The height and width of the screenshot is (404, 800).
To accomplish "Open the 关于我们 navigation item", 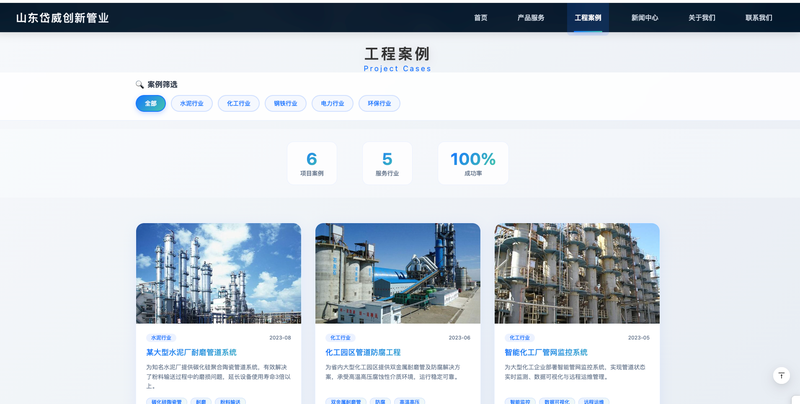I will click(702, 18).
